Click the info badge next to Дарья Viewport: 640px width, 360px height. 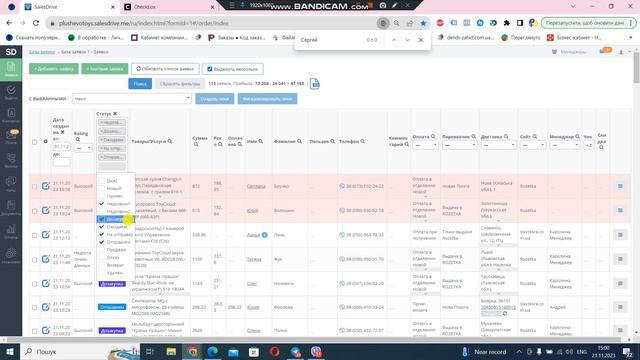point(264,235)
